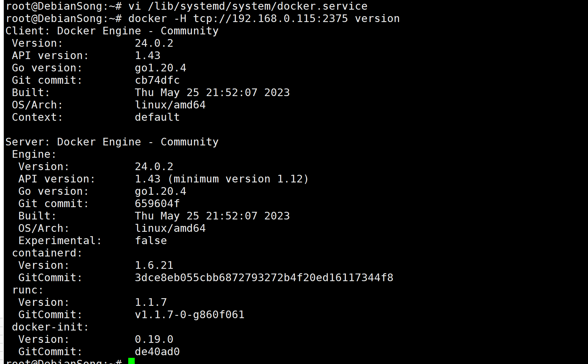Click the /lib/systemd/system/docker.service path
The height and width of the screenshot is (364, 588).
click(258, 6)
